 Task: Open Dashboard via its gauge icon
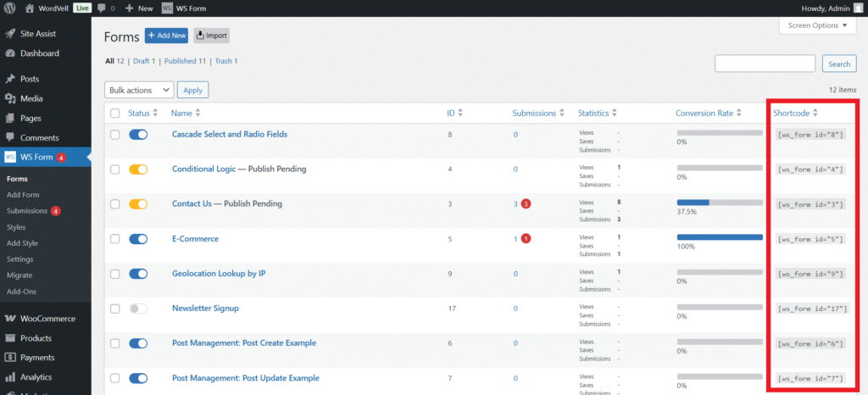click(x=10, y=53)
